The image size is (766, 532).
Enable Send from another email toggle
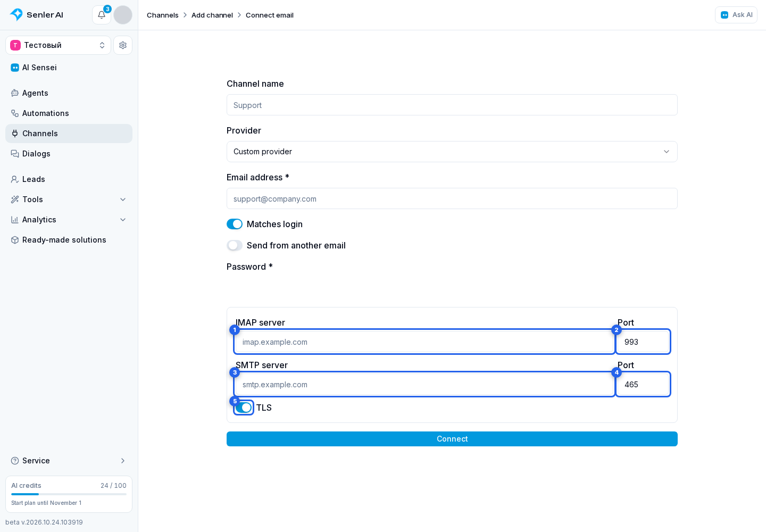pyautogui.click(x=235, y=245)
